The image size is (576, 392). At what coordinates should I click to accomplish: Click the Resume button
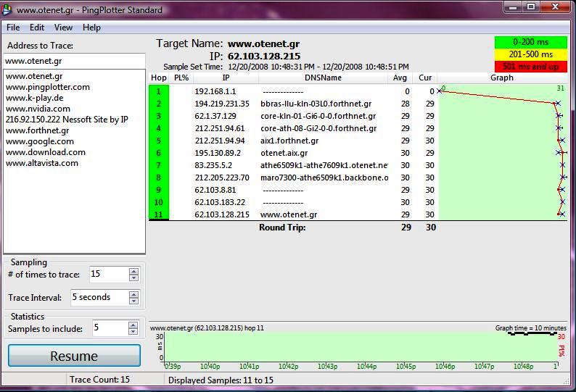point(74,356)
